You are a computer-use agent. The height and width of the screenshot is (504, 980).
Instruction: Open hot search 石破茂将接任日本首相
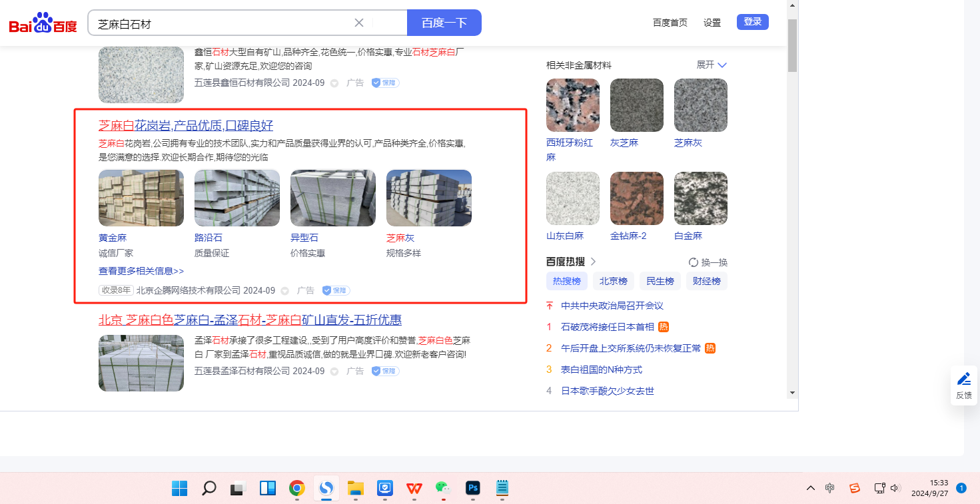pyautogui.click(x=608, y=327)
